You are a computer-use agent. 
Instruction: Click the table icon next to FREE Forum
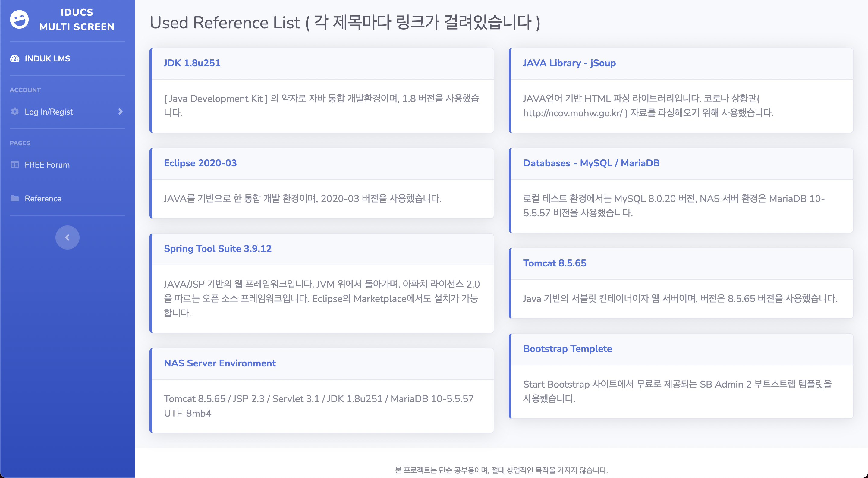15,165
